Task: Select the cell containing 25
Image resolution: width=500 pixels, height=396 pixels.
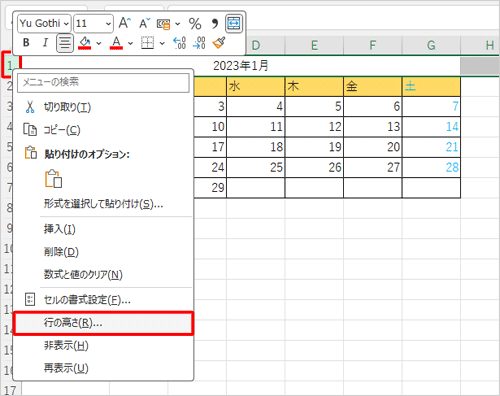Action: [256, 168]
